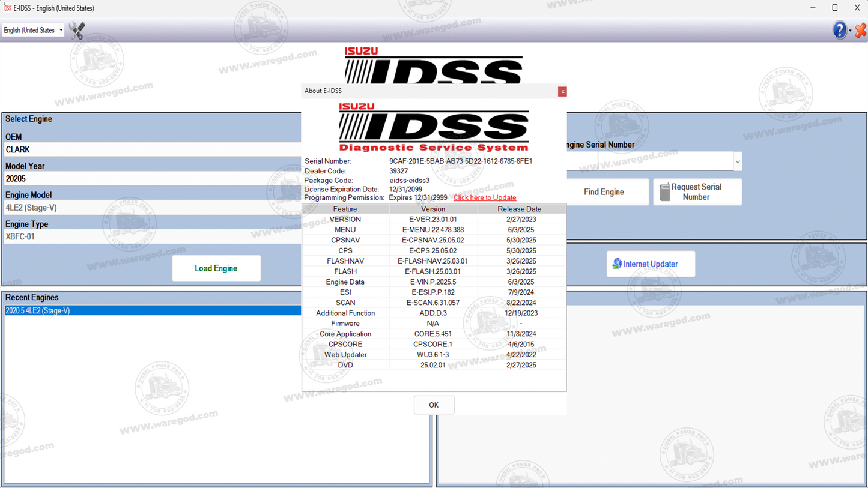Viewport: 868px width, 488px height.
Task: Click the Feature column header
Action: coord(345,208)
